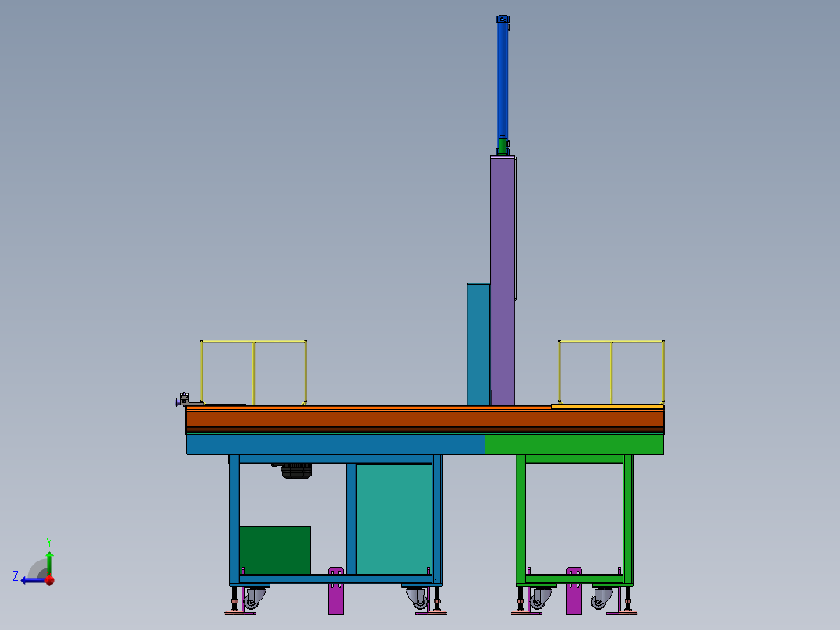Image resolution: width=840 pixels, height=630 pixels.
Task: Select the right caster wheel of the green frame
Action: (602, 598)
